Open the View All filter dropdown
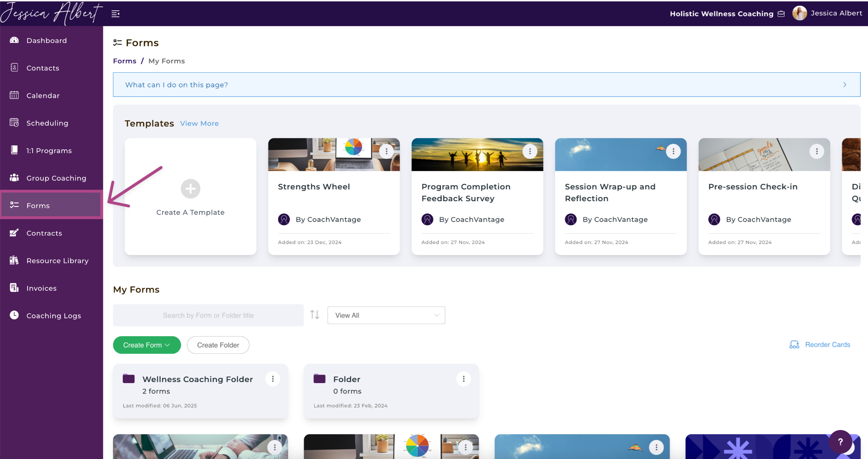Screen dimensions: 868x459 point(386,315)
